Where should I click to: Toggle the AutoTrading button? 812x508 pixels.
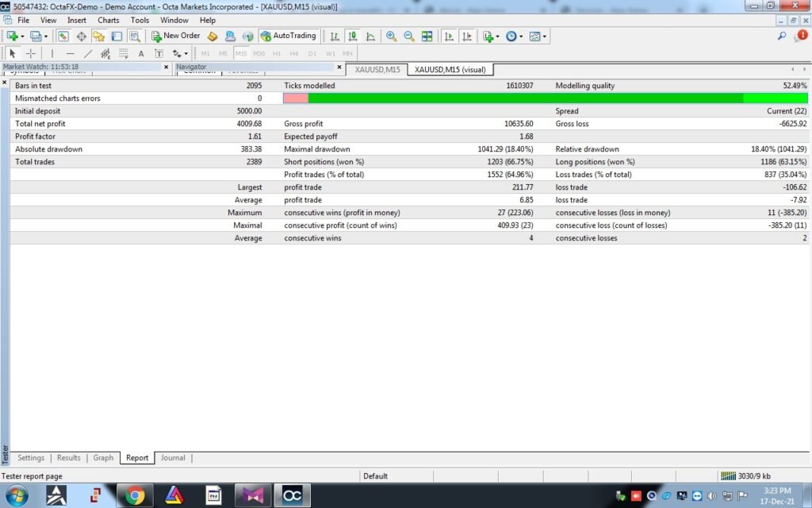coord(289,36)
